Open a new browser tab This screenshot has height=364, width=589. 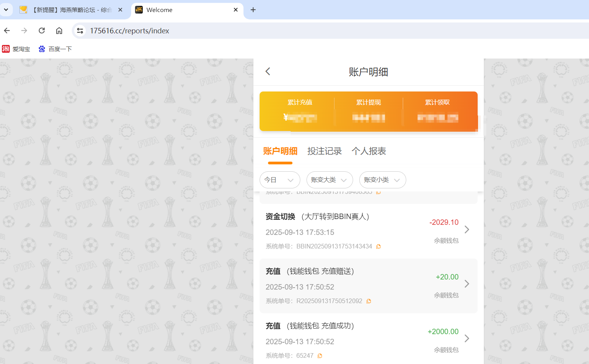pyautogui.click(x=253, y=10)
